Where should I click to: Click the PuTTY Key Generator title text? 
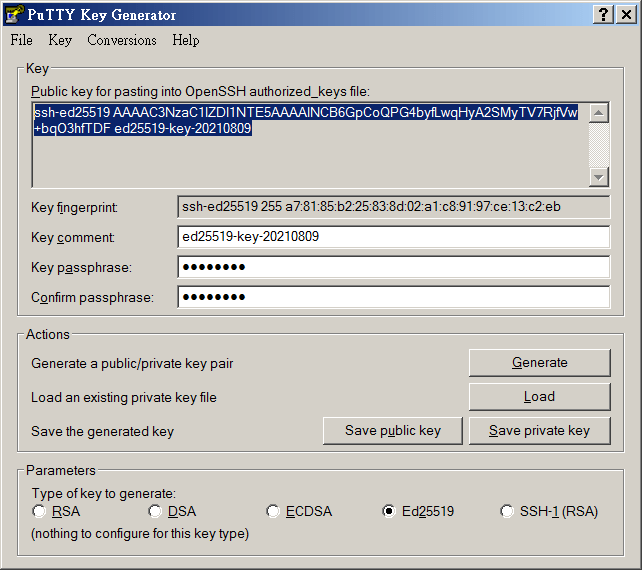click(x=102, y=15)
